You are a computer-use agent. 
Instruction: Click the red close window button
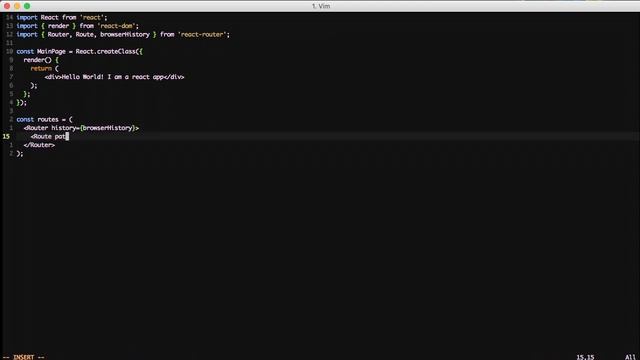pyautogui.click(x=7, y=6)
